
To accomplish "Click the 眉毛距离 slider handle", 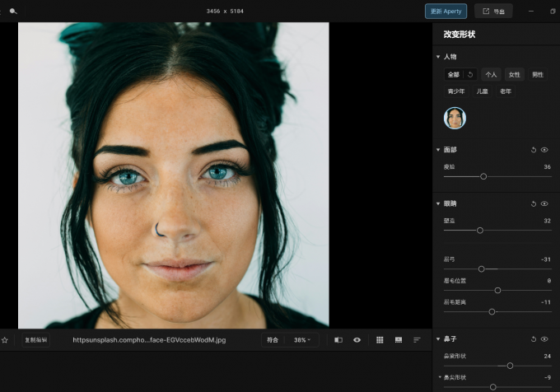I will [492, 311].
